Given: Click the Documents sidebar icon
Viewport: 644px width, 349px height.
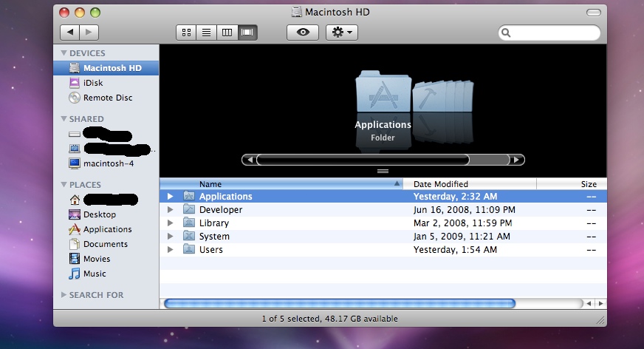Looking at the screenshot, I should coord(75,244).
